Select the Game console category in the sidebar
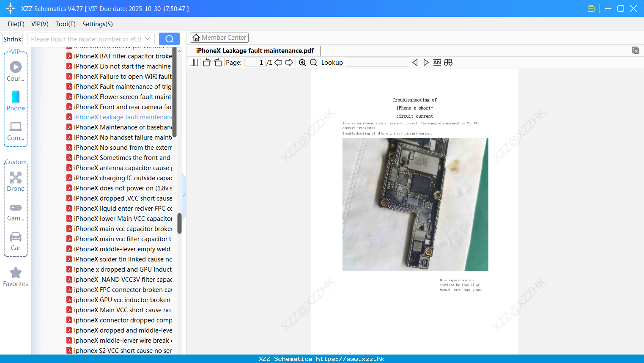Viewport: 644px width, 363px height. point(16,212)
